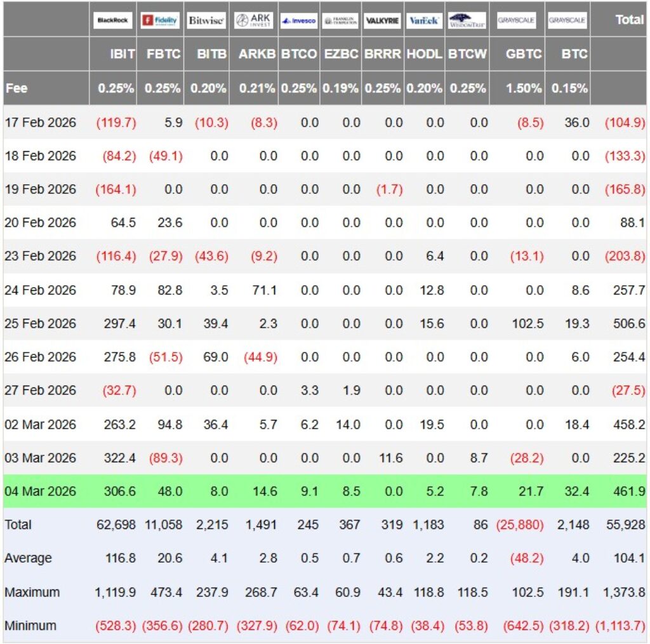The image size is (650, 644).
Task: Click the WisdomTree logo
Action: [467, 20]
